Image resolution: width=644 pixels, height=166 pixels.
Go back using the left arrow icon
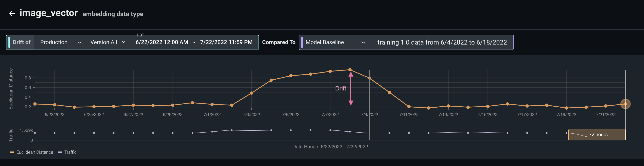pos(12,13)
